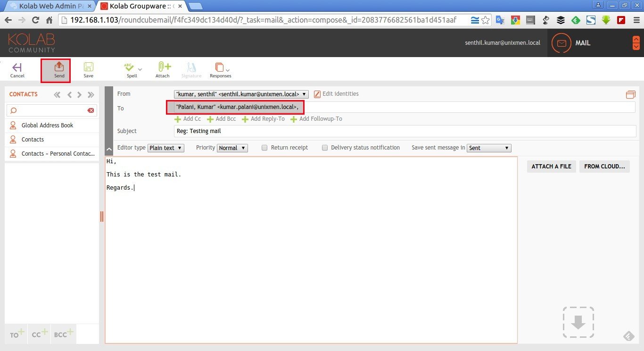Viewport: 644px width, 351px height.
Task: Go to browser home page
Action: click(49, 20)
